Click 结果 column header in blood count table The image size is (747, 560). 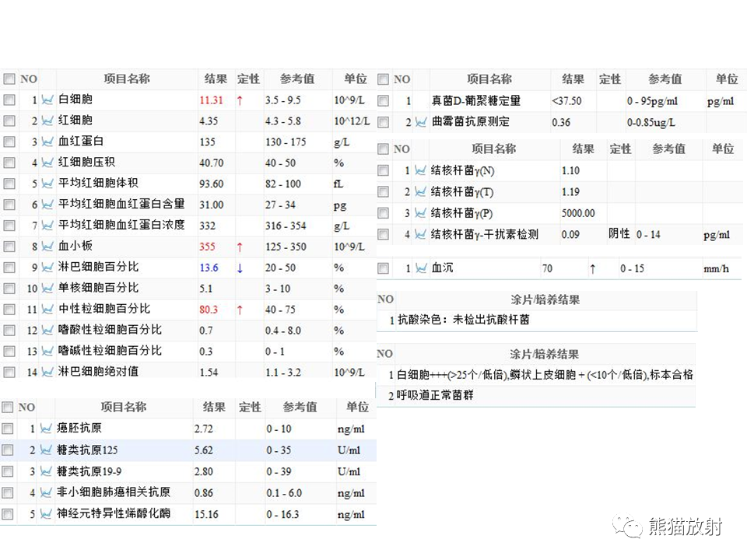point(216,79)
